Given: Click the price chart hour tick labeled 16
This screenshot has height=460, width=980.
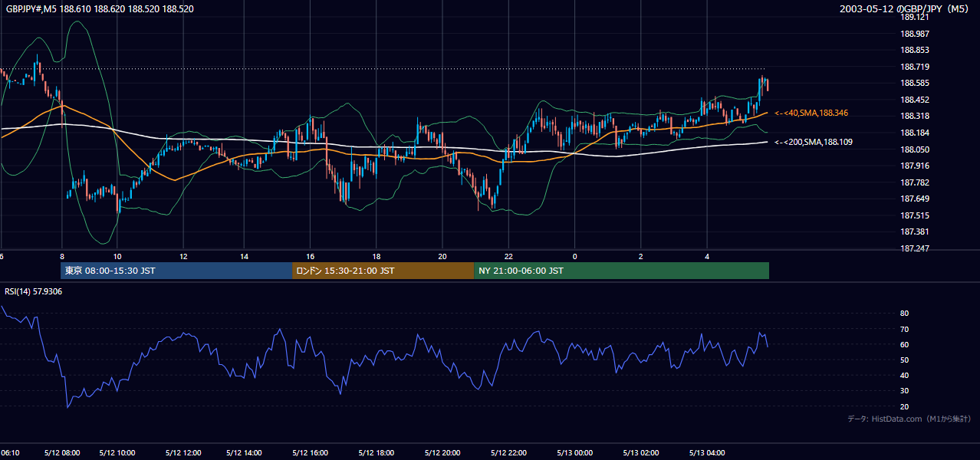Looking at the screenshot, I should 311,255.
